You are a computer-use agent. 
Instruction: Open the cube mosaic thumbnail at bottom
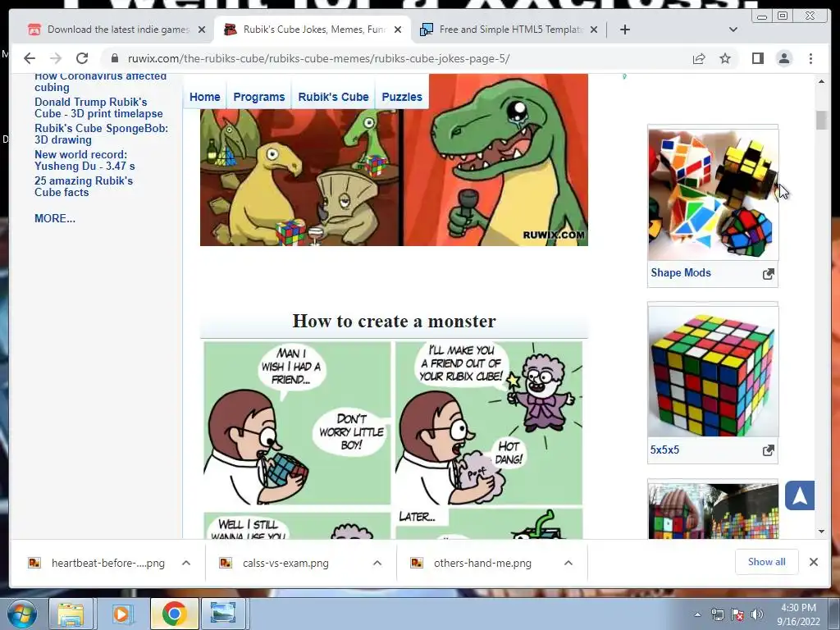(x=713, y=511)
